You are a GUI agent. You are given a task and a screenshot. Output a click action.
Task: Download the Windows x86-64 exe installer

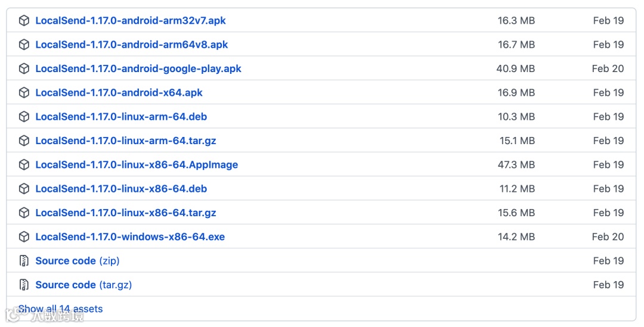130,236
